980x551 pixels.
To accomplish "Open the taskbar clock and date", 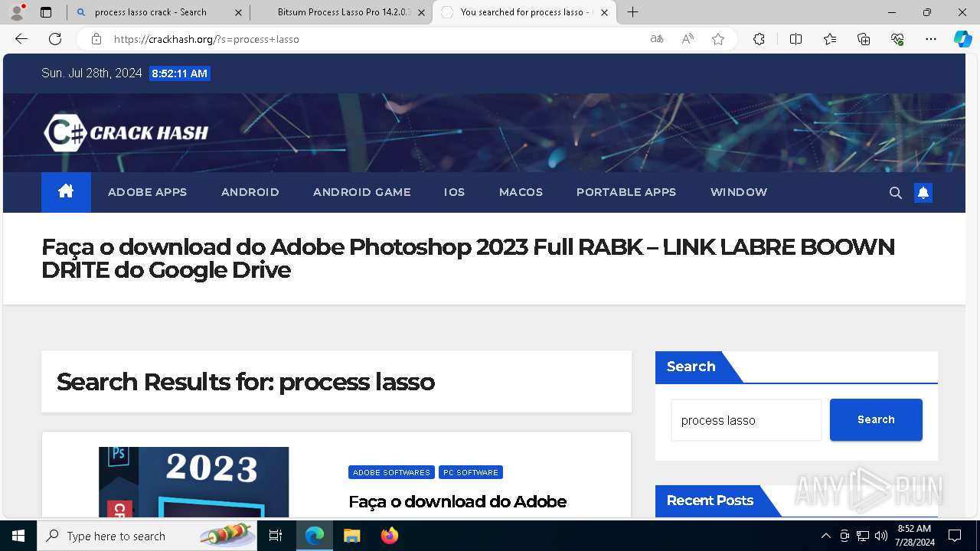I will tap(914, 536).
